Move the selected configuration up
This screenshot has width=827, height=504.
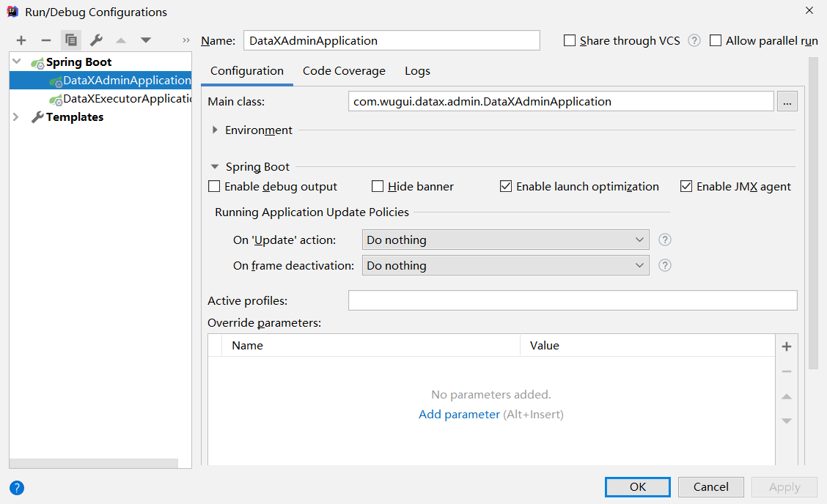point(120,40)
